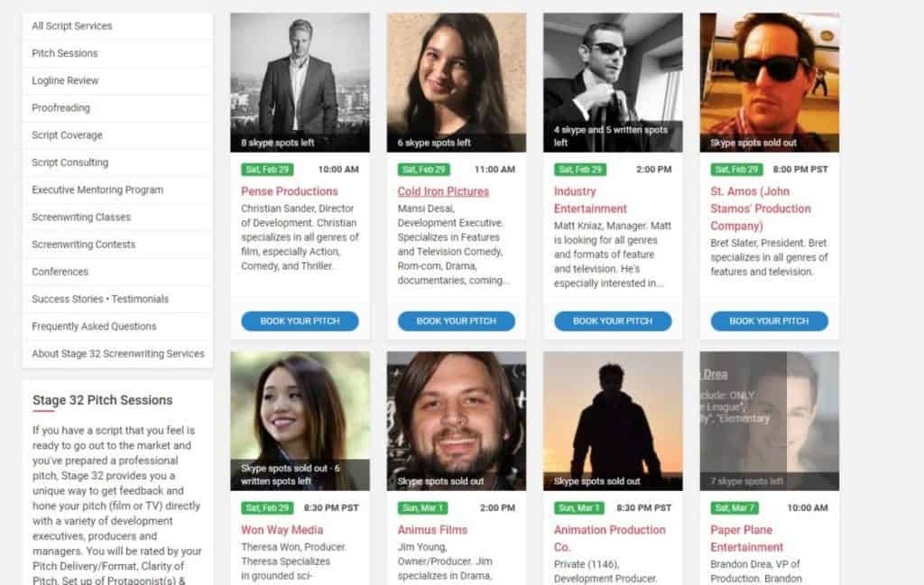This screenshot has height=585, width=924.
Task: Open Frequently Asked Questions
Action: (94, 326)
